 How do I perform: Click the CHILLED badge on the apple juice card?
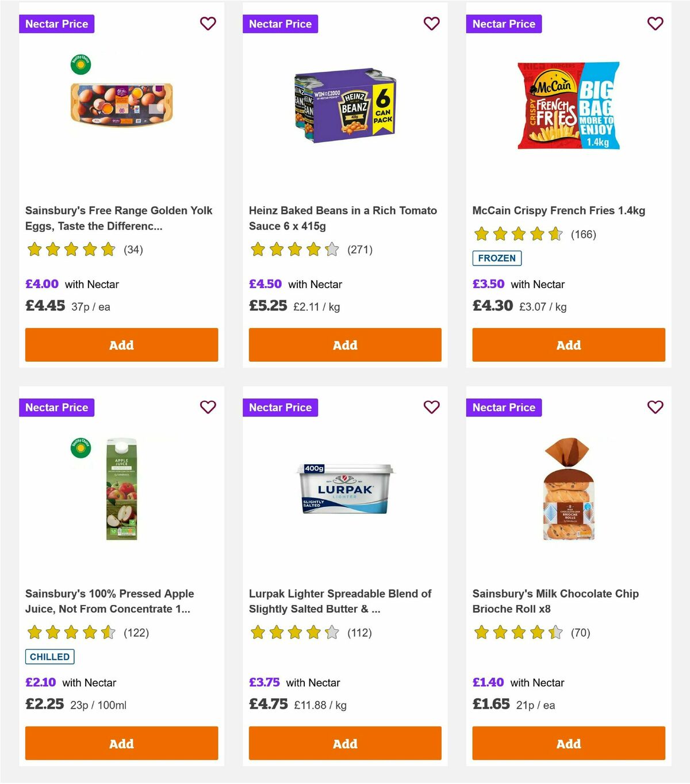click(x=49, y=656)
